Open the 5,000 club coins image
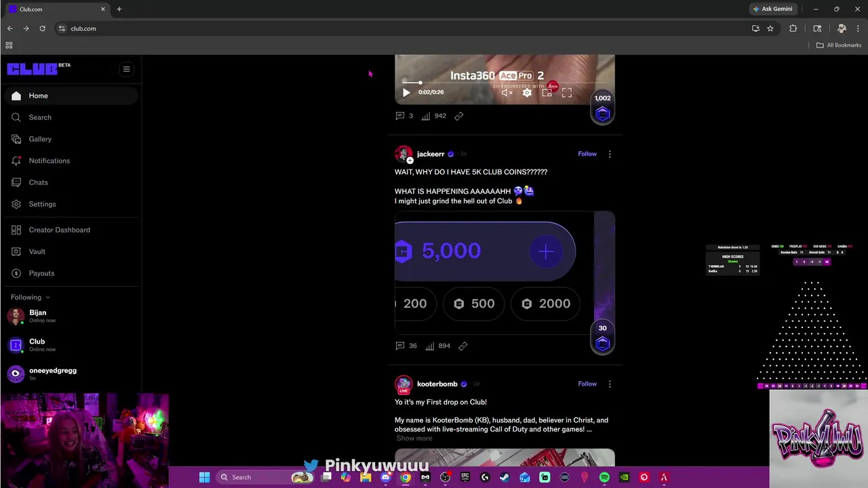Viewport: 868px width, 488px height. click(505, 272)
